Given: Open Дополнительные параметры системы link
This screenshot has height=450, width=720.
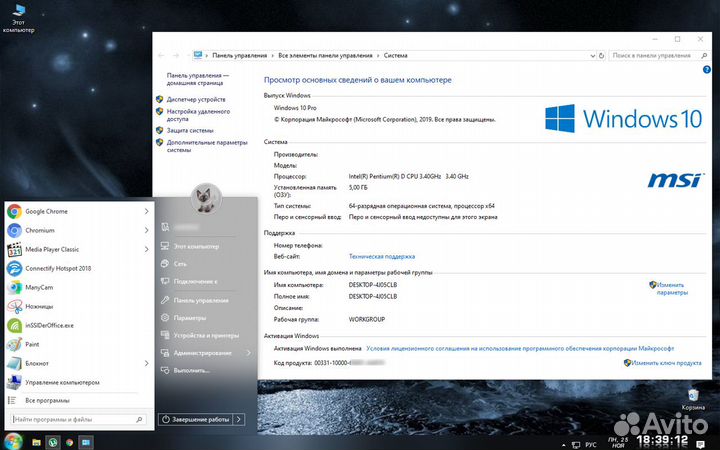Looking at the screenshot, I should pyautogui.click(x=207, y=146).
